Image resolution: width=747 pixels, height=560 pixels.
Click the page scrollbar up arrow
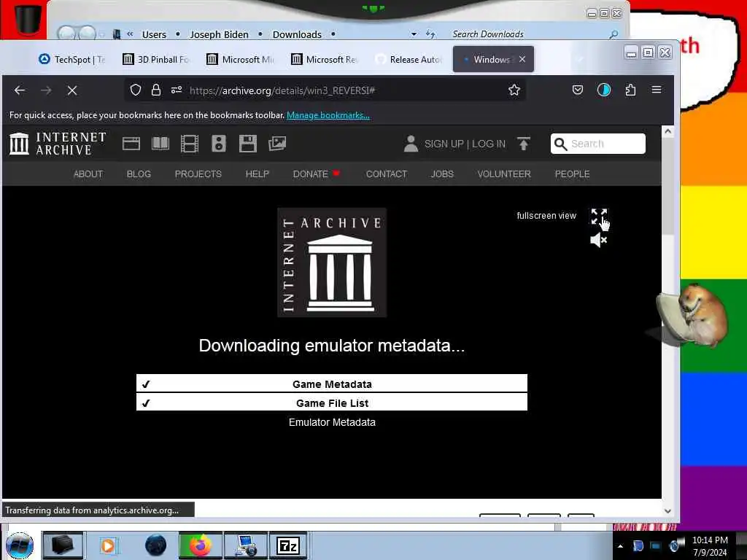click(668, 131)
